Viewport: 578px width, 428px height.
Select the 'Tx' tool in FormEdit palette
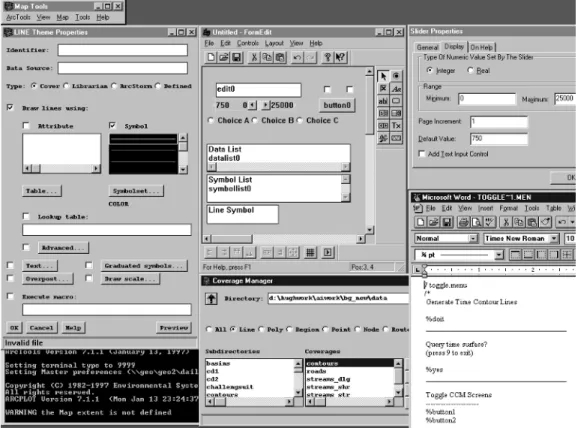[396, 125]
